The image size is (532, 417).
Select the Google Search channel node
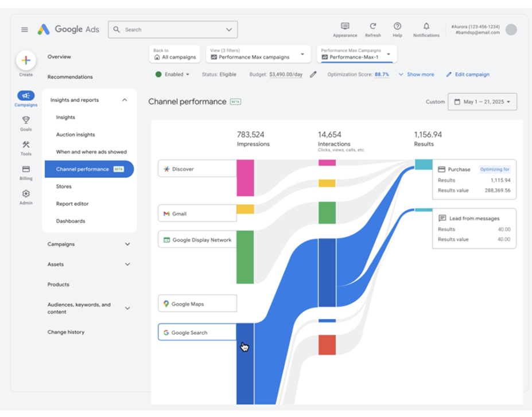pyautogui.click(x=197, y=332)
